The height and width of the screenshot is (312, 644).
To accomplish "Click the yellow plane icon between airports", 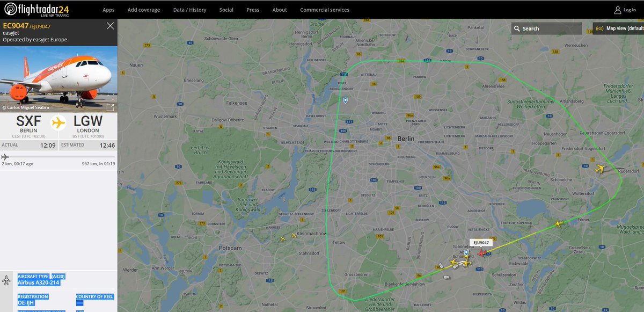I will [58, 123].
